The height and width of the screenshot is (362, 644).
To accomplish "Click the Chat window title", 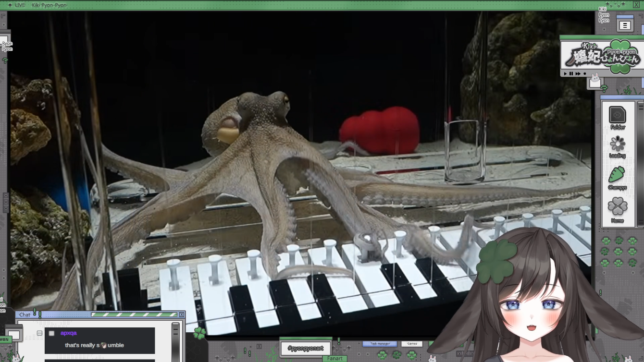I will pyautogui.click(x=25, y=315).
